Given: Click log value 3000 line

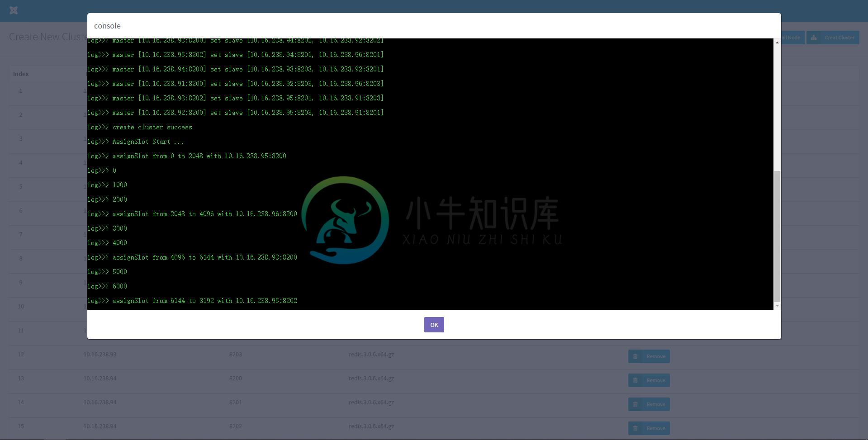Looking at the screenshot, I should (107, 228).
